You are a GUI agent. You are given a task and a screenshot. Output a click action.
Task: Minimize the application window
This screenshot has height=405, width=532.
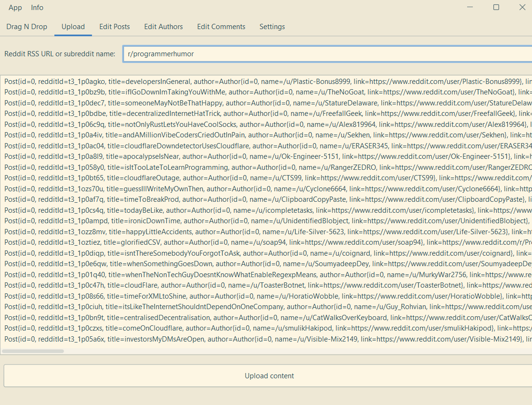tap(470, 7)
